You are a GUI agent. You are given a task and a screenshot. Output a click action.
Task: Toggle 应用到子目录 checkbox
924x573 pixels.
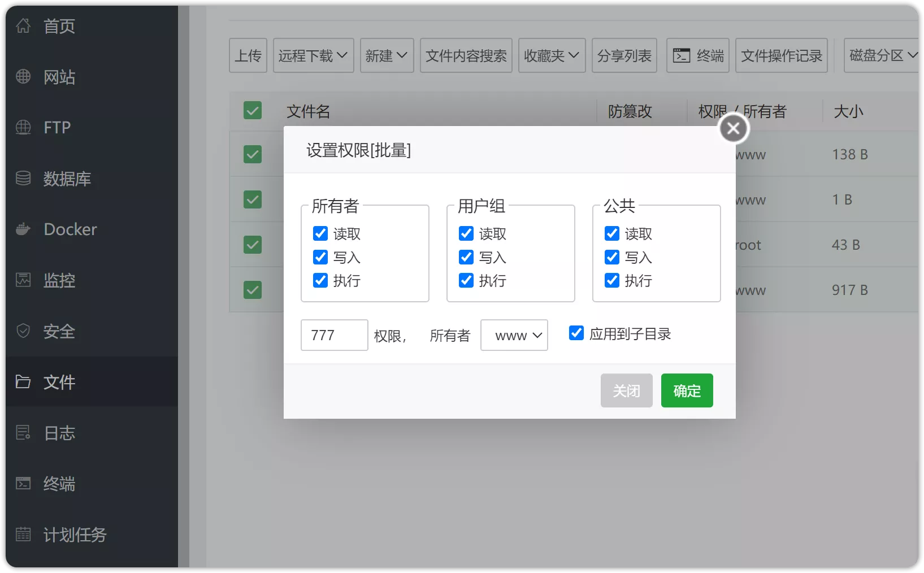[576, 333]
